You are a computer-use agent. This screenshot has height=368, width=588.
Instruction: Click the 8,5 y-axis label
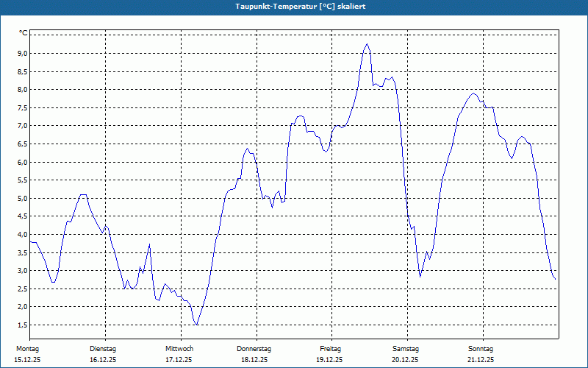pyautogui.click(x=23, y=71)
